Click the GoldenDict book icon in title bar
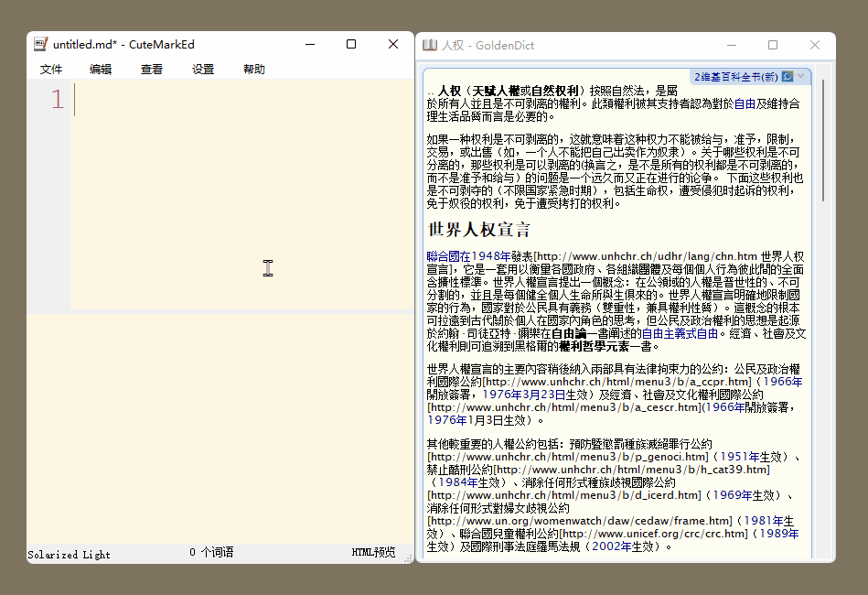Screen dimensions: 868x595 [429, 45]
